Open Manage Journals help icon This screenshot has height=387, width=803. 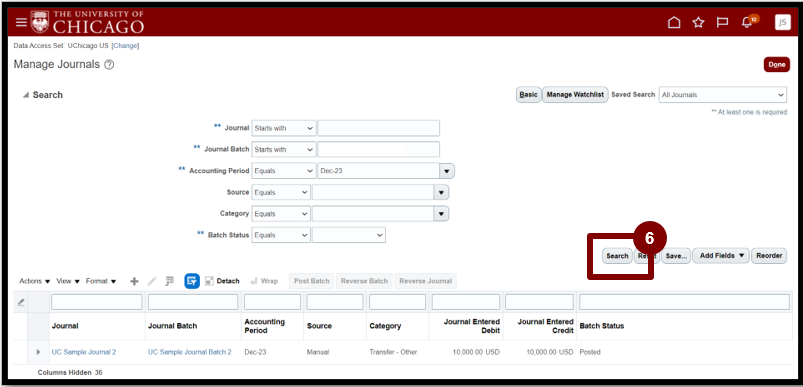(x=109, y=65)
